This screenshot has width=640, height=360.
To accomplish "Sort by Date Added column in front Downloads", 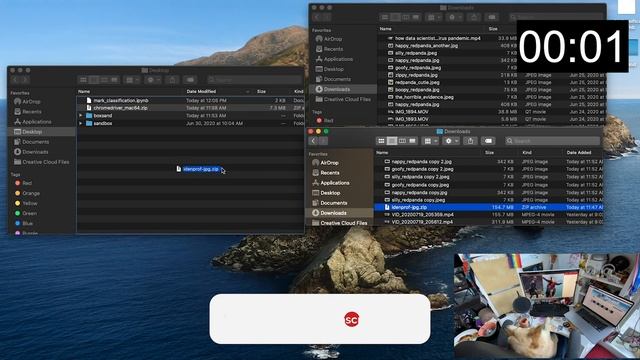I will (579, 153).
